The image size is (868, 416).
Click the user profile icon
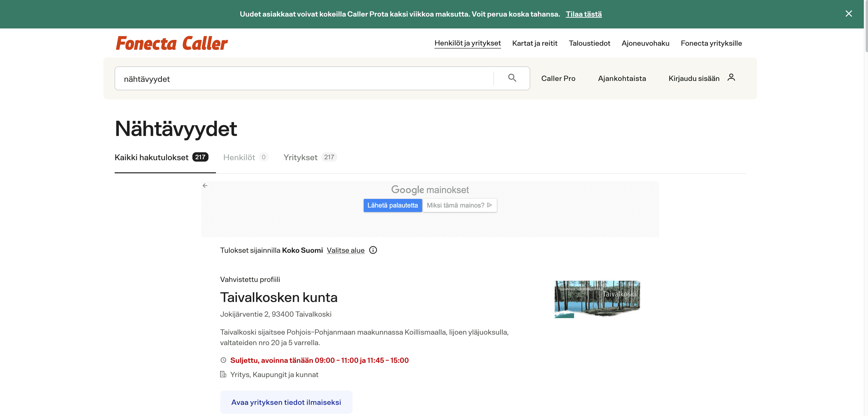coord(731,78)
